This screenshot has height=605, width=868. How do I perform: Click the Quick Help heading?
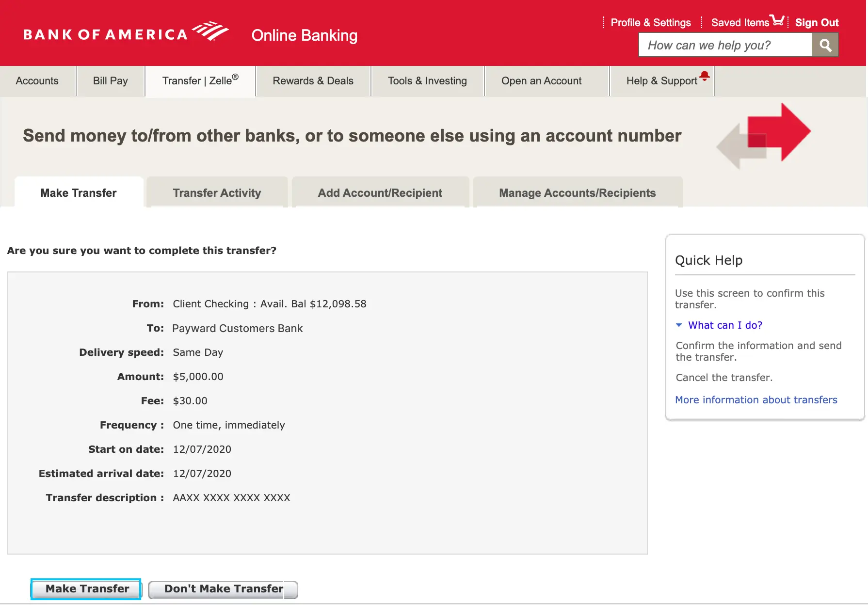pos(708,260)
